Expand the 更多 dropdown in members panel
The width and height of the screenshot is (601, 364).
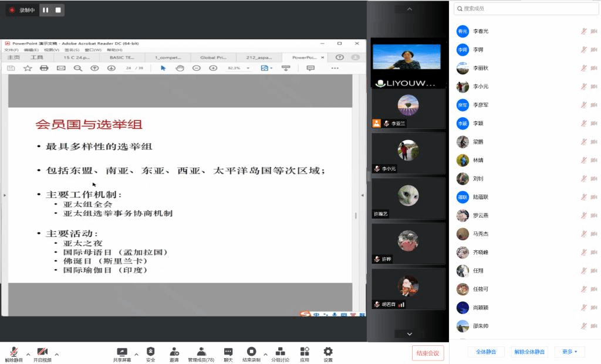[x=569, y=352]
